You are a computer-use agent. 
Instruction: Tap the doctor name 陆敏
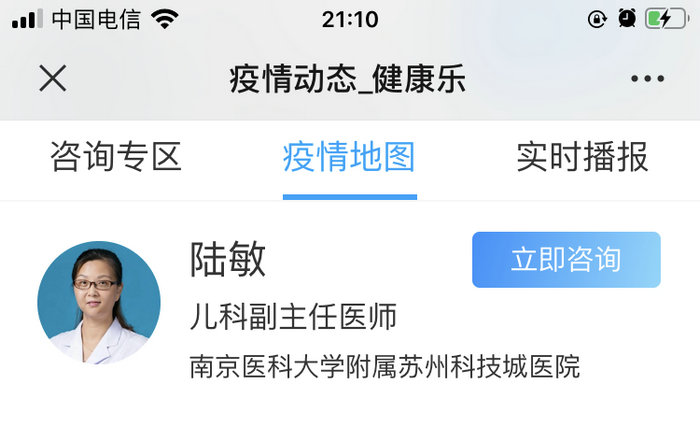point(228,260)
